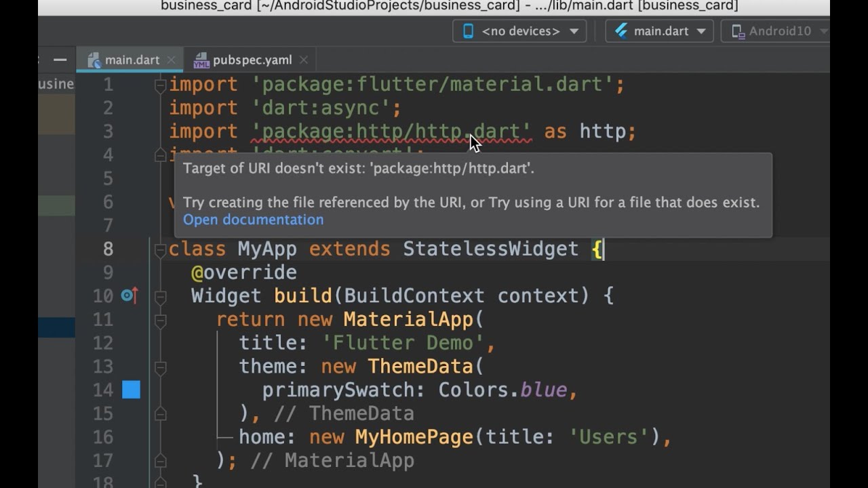This screenshot has width=868, height=488.
Task: Collapse the MyApp class fold on line 8
Action: (x=161, y=249)
